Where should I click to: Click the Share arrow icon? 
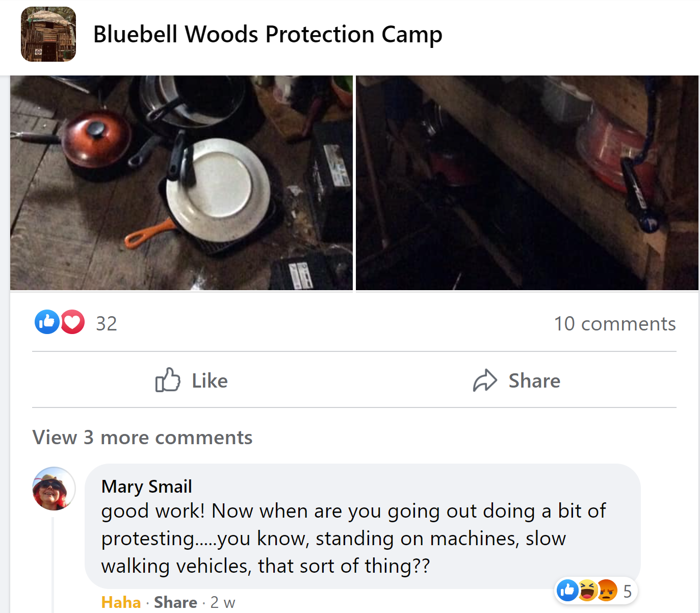[485, 380]
